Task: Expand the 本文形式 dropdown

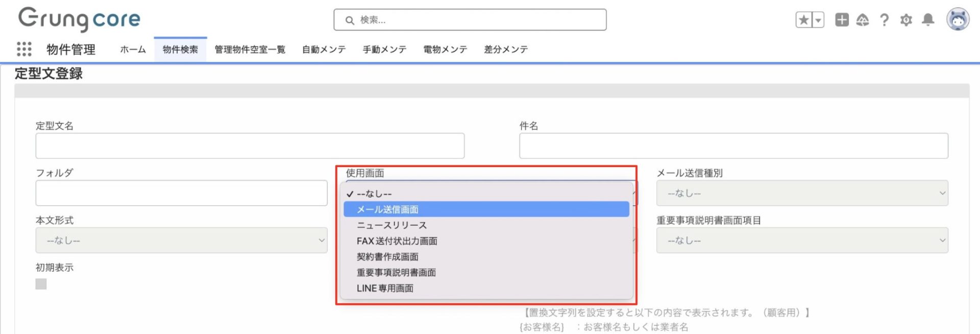Action: (181, 240)
